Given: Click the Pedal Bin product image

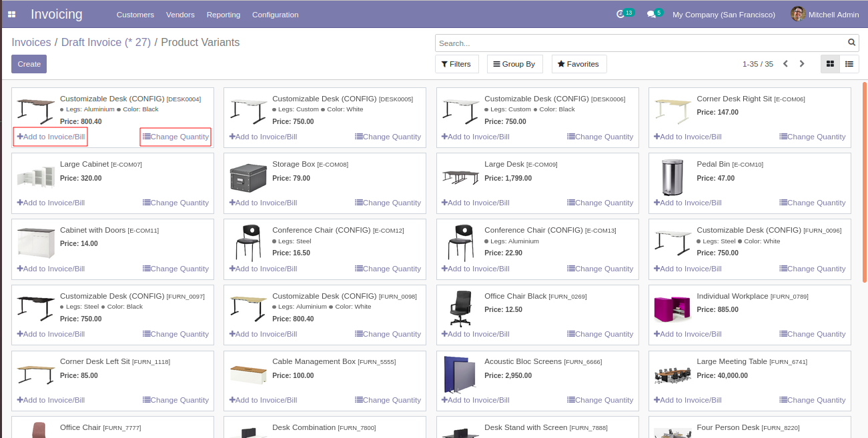Looking at the screenshot, I should click(x=673, y=177).
